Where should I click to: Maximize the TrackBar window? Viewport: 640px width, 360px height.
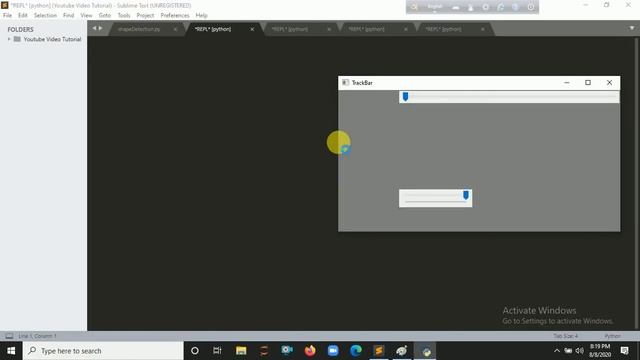(x=588, y=82)
